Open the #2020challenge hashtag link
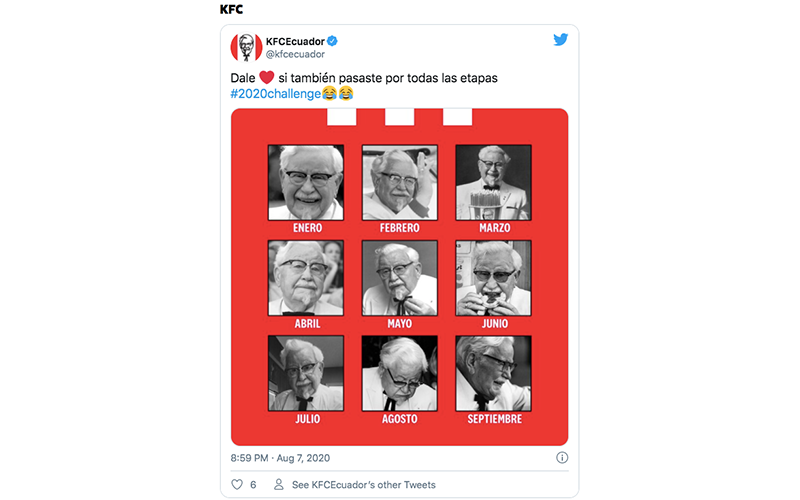The width and height of the screenshot is (800, 500). coord(276,94)
